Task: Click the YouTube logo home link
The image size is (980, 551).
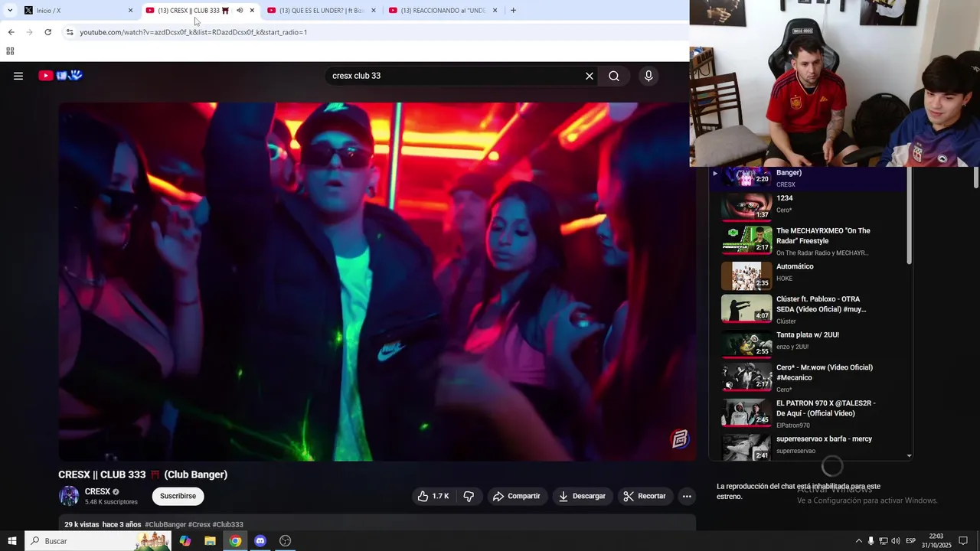Action: pyautogui.click(x=60, y=75)
